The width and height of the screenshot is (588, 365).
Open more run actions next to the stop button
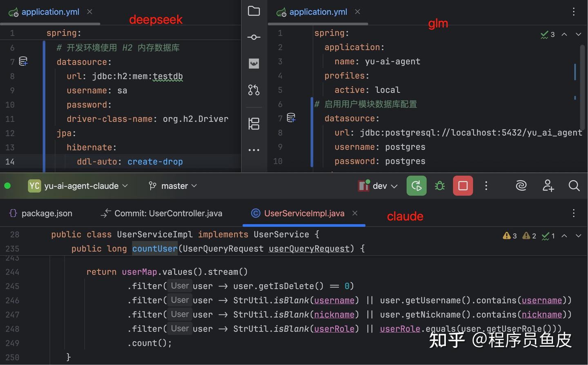[x=486, y=186]
